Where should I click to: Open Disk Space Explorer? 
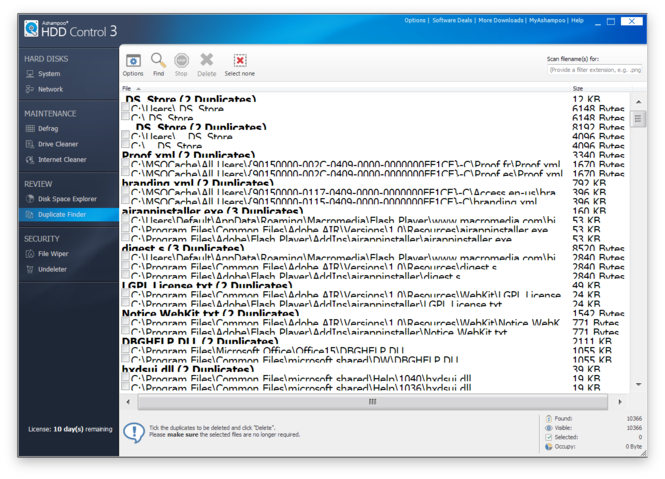coord(67,199)
